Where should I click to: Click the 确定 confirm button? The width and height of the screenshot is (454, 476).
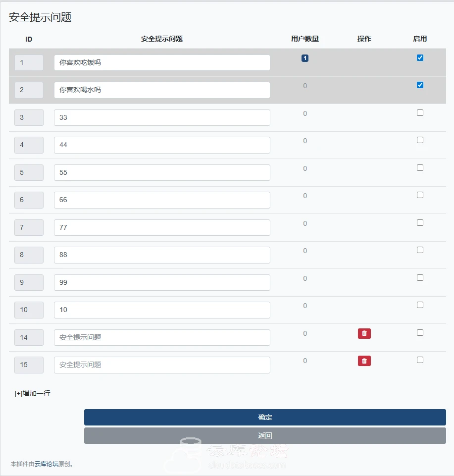[x=265, y=417]
